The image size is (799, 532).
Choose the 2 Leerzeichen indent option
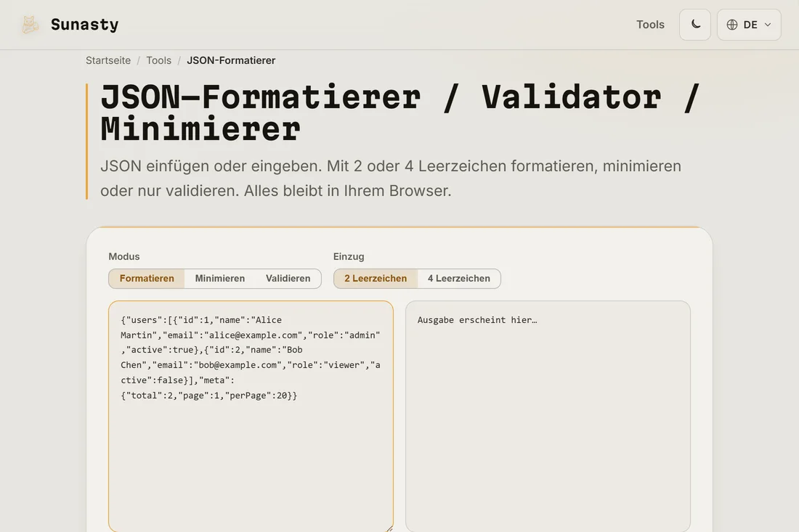pos(376,279)
